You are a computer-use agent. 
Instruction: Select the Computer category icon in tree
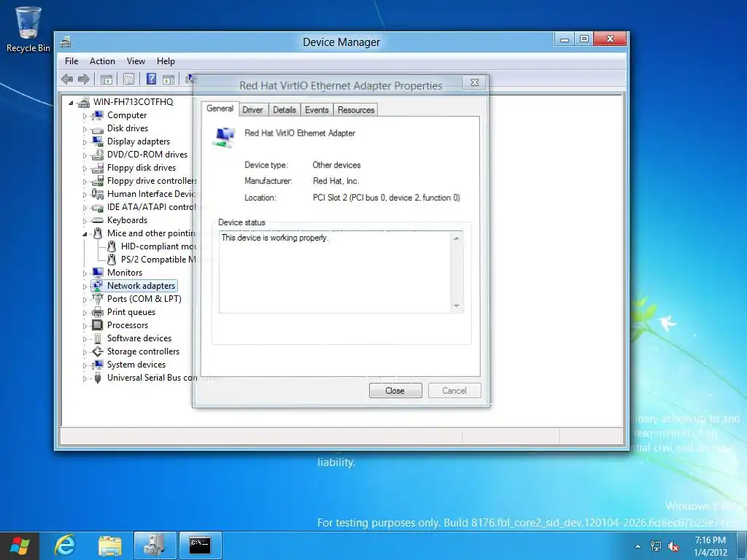point(98,115)
